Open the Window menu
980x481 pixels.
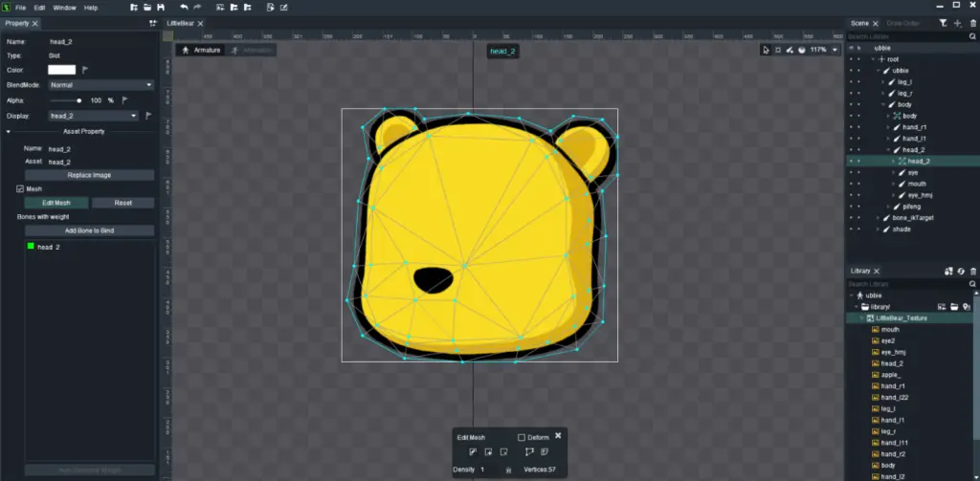tap(64, 8)
